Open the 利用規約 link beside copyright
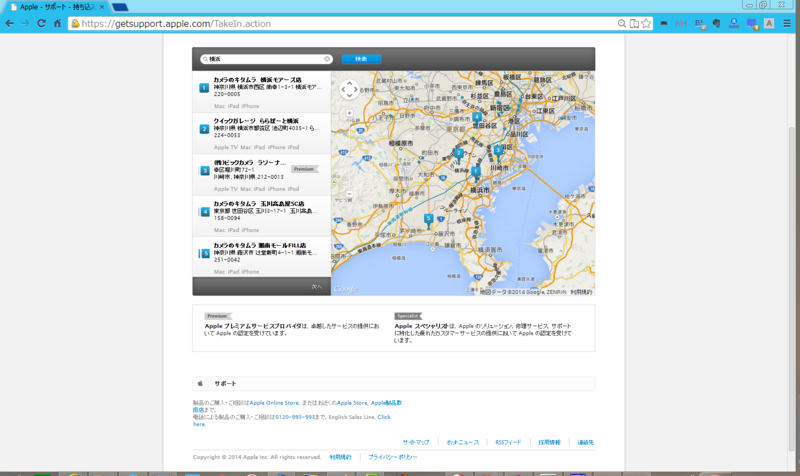Viewport: 800px width, 476px height. (x=340, y=457)
